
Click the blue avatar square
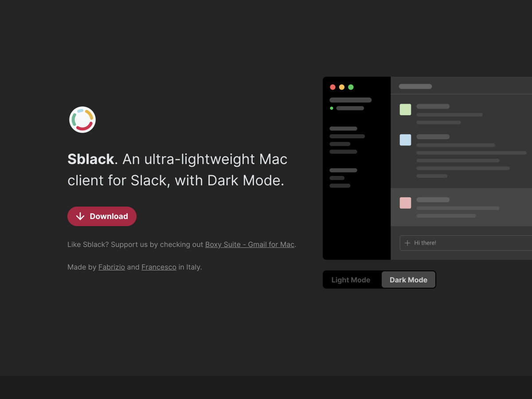405,140
